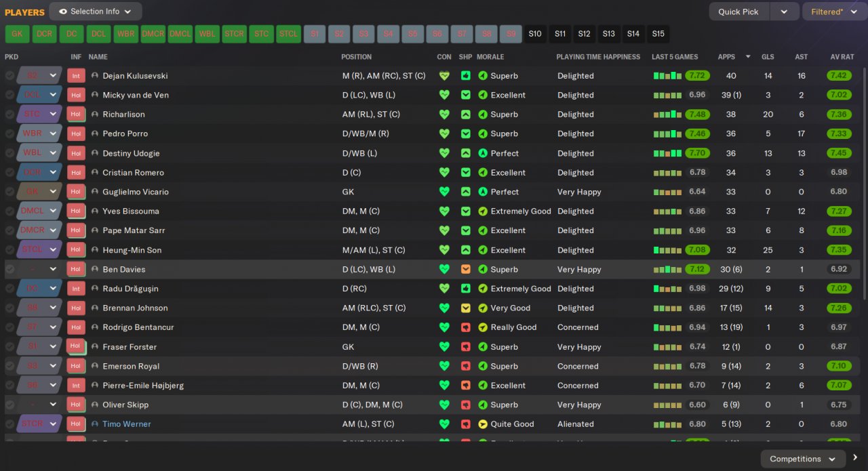Screen dimensions: 868x471
Task: Click the person icon beside Yves Bissouma
Action: (95, 211)
